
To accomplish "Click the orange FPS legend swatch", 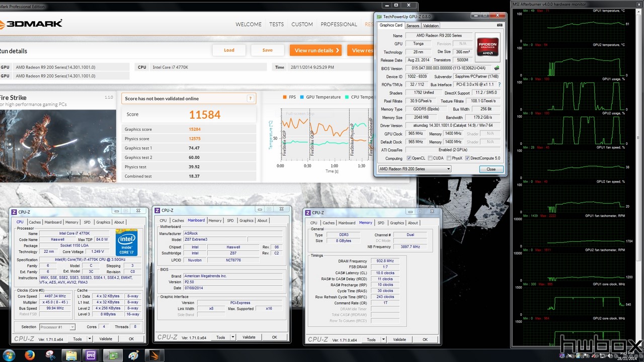I will click(x=285, y=97).
